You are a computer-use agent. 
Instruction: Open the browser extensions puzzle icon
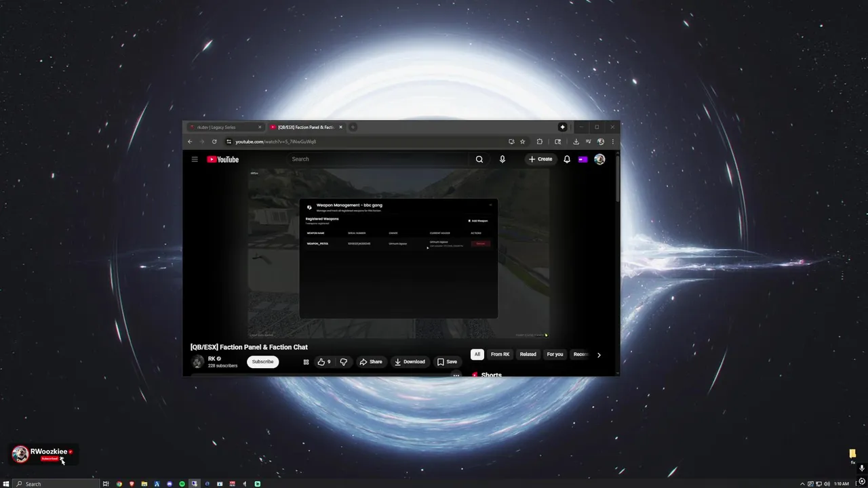tap(540, 142)
